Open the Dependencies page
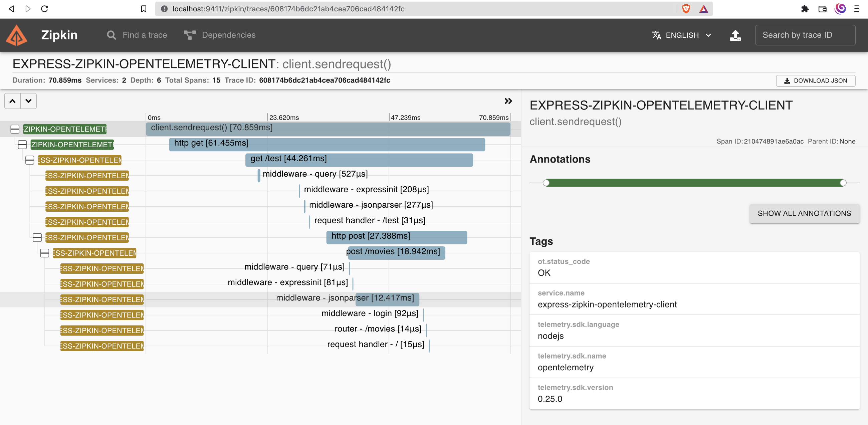The height and width of the screenshot is (425, 868). (x=220, y=35)
